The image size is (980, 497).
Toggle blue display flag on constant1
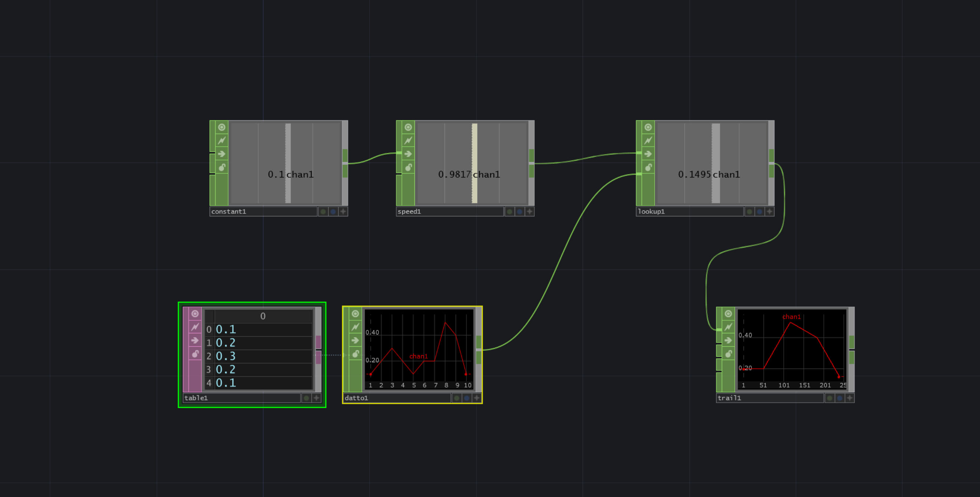333,212
